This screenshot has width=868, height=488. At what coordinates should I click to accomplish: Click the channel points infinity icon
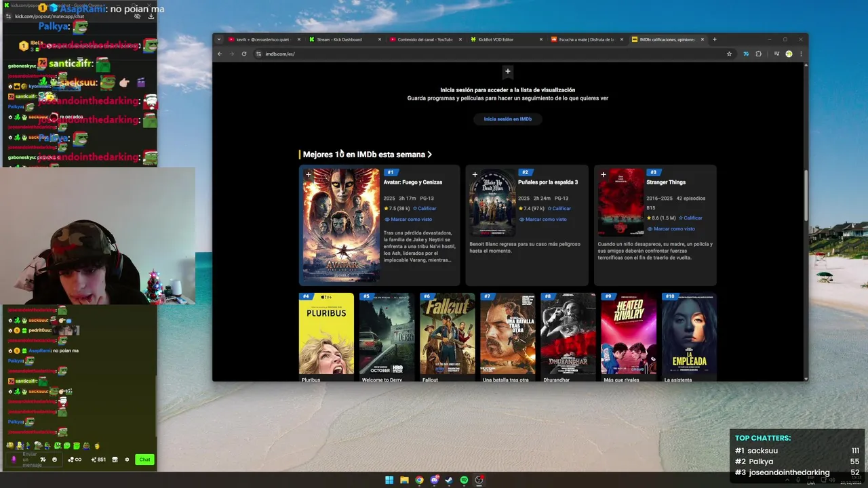75,460
